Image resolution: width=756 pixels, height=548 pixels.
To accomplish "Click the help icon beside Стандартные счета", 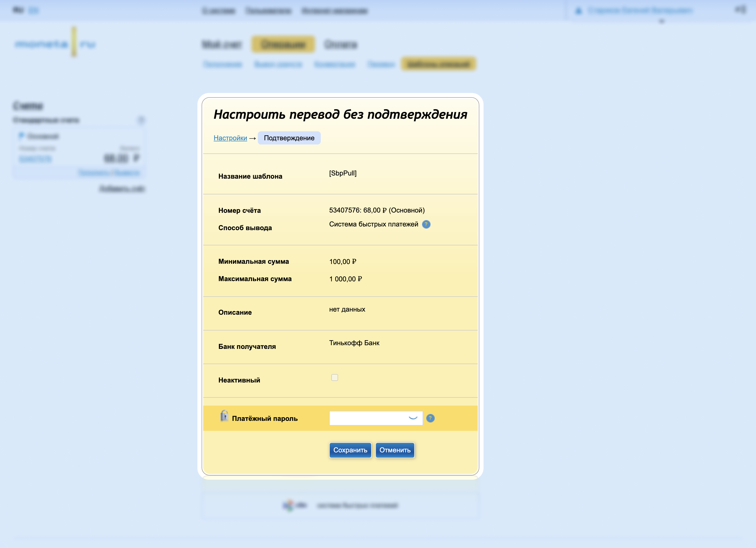I will [141, 120].
